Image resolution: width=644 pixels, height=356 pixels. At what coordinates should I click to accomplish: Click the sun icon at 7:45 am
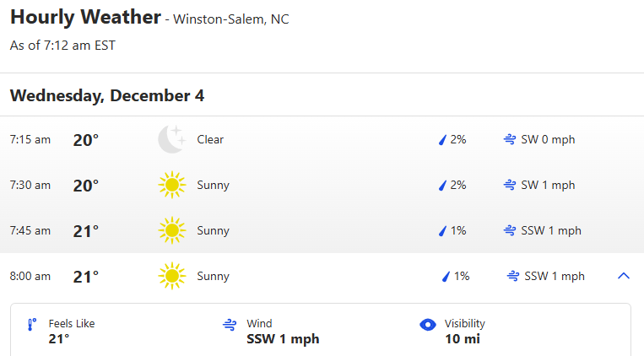tap(171, 230)
